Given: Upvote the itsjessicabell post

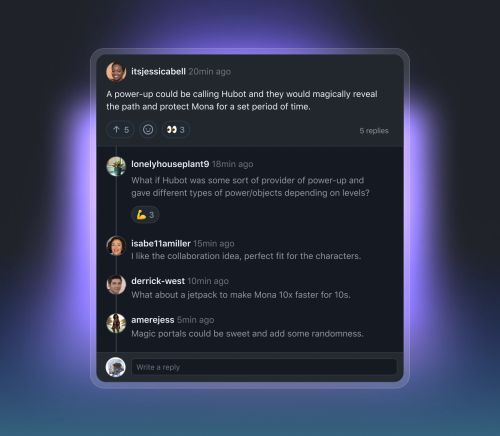Looking at the screenshot, I should pos(120,130).
